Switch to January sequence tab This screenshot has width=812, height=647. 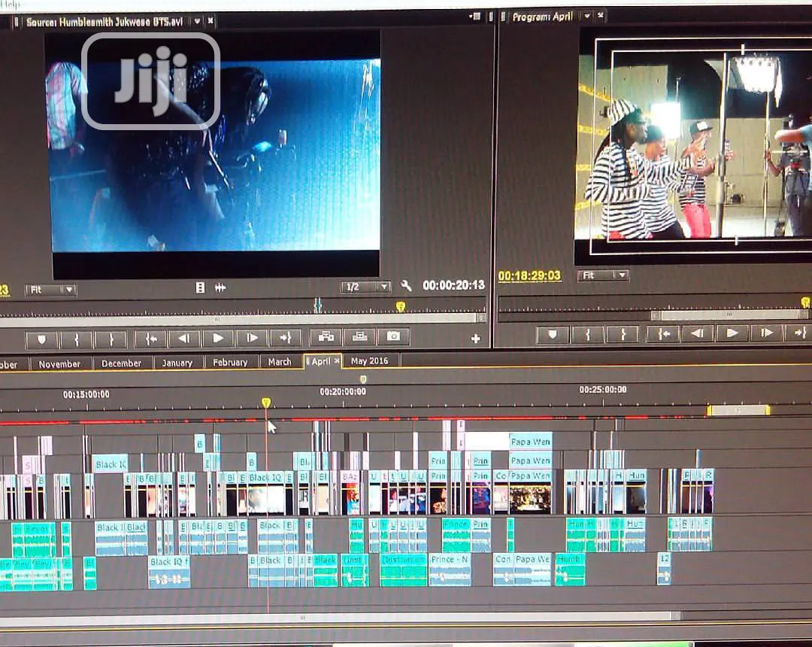[x=177, y=363]
